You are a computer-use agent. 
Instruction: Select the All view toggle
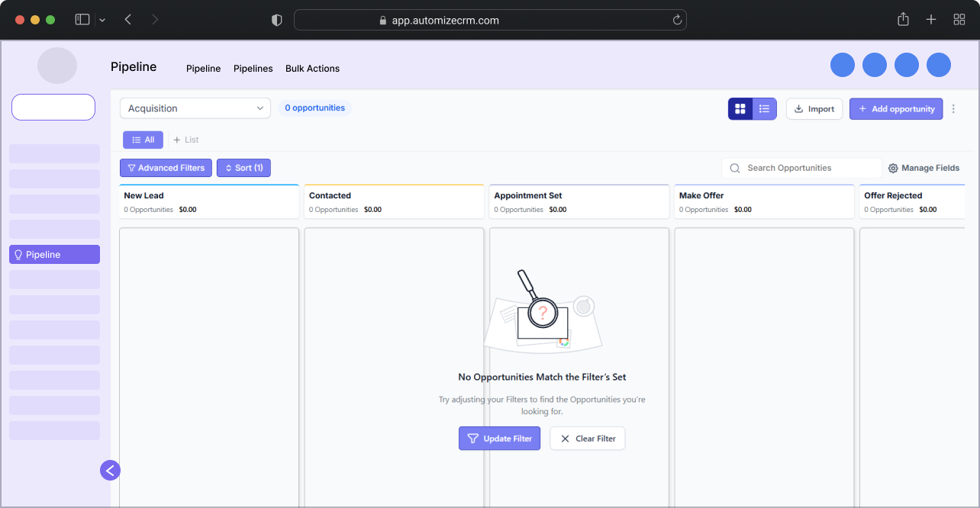[x=143, y=140]
